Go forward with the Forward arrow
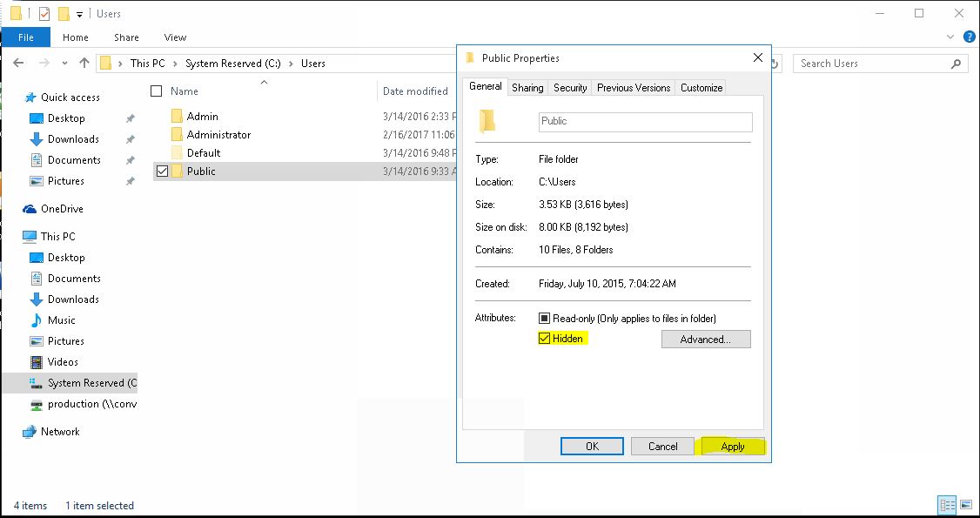This screenshot has height=518, width=980. (x=44, y=63)
